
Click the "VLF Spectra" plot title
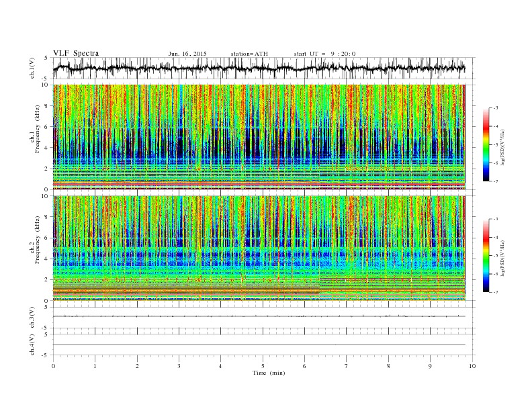76,53
